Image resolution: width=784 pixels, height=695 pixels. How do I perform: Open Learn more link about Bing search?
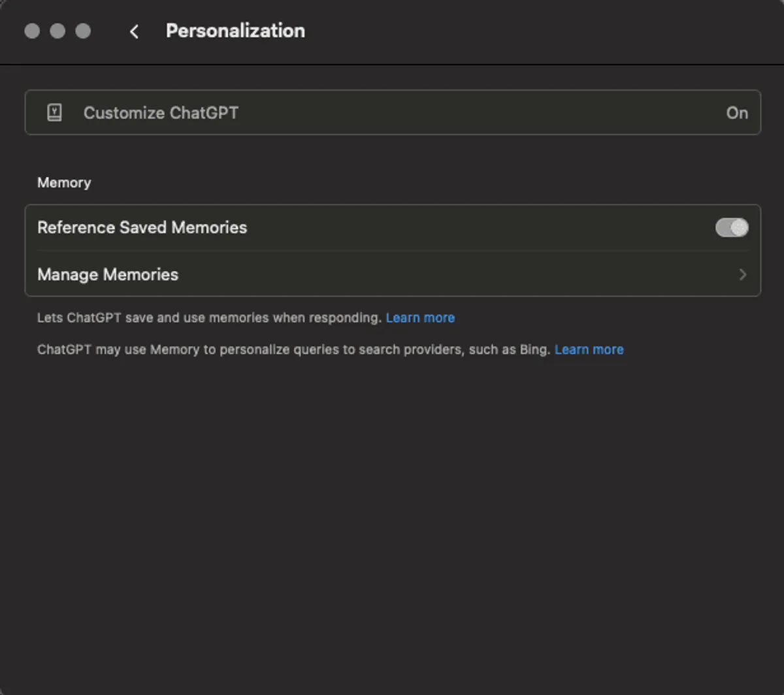pyautogui.click(x=589, y=349)
